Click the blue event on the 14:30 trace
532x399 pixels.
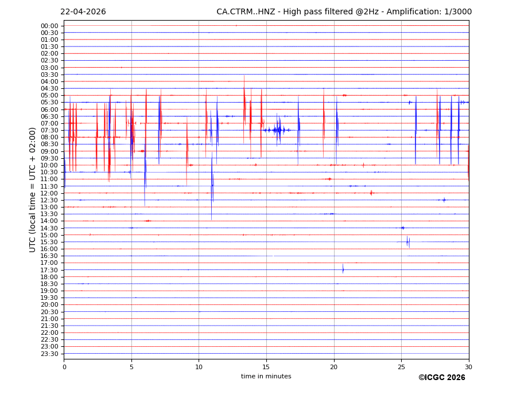pyautogui.click(x=402, y=228)
